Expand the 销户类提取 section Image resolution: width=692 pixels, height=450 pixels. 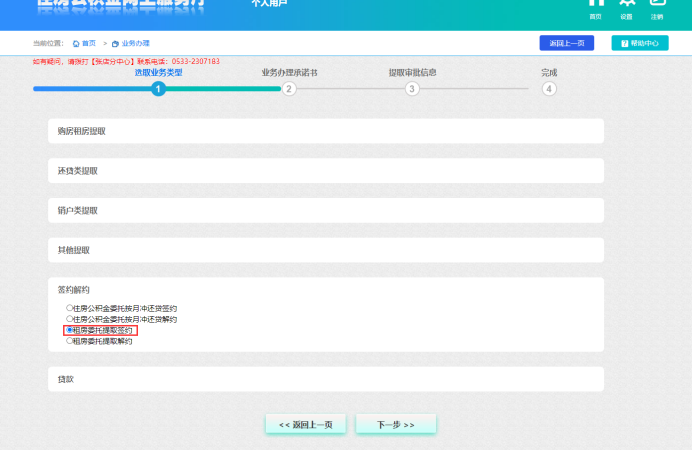326,210
